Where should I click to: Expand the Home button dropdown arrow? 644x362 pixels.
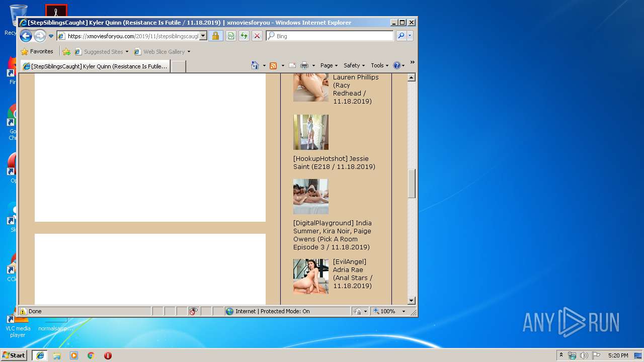[264, 65]
